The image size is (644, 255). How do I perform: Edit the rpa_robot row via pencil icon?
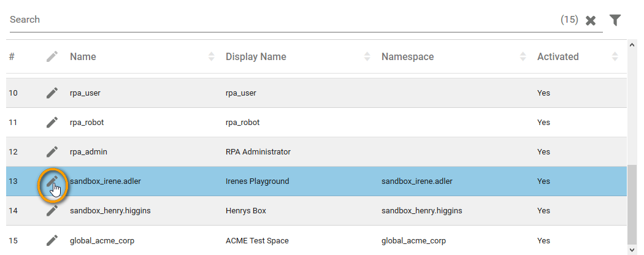(x=52, y=123)
